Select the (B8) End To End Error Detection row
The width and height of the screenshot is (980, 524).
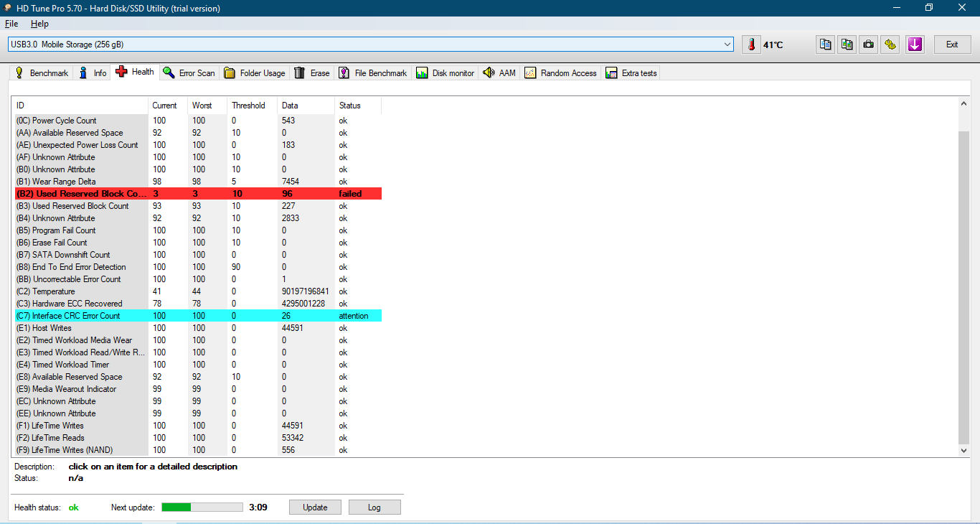click(x=198, y=267)
